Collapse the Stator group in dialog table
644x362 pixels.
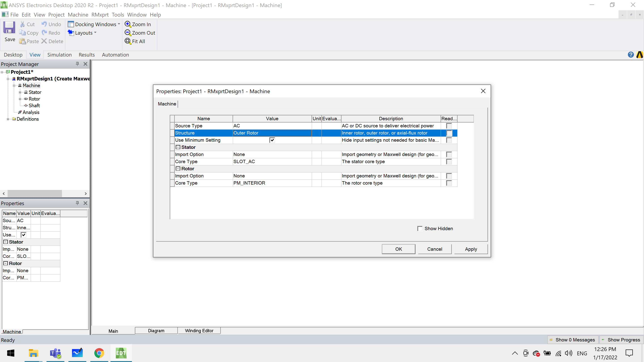178,147
